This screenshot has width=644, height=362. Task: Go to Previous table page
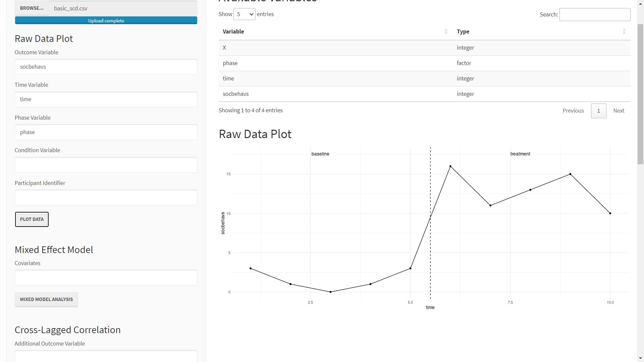(x=573, y=111)
